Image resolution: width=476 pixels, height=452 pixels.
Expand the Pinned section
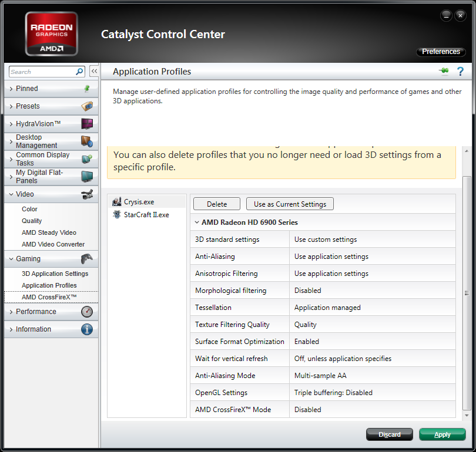[11, 89]
